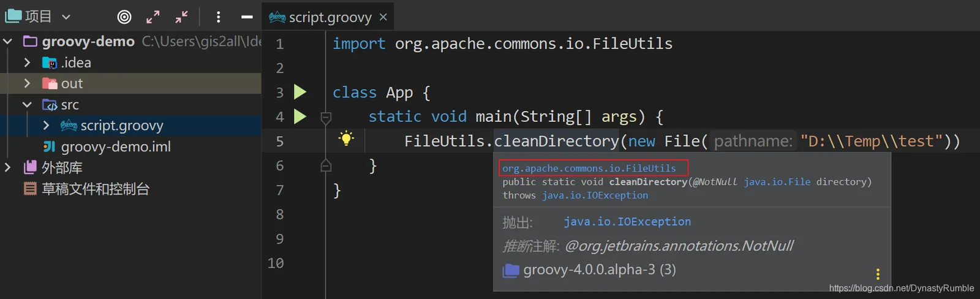Expand all nodes in project tree

153,17
